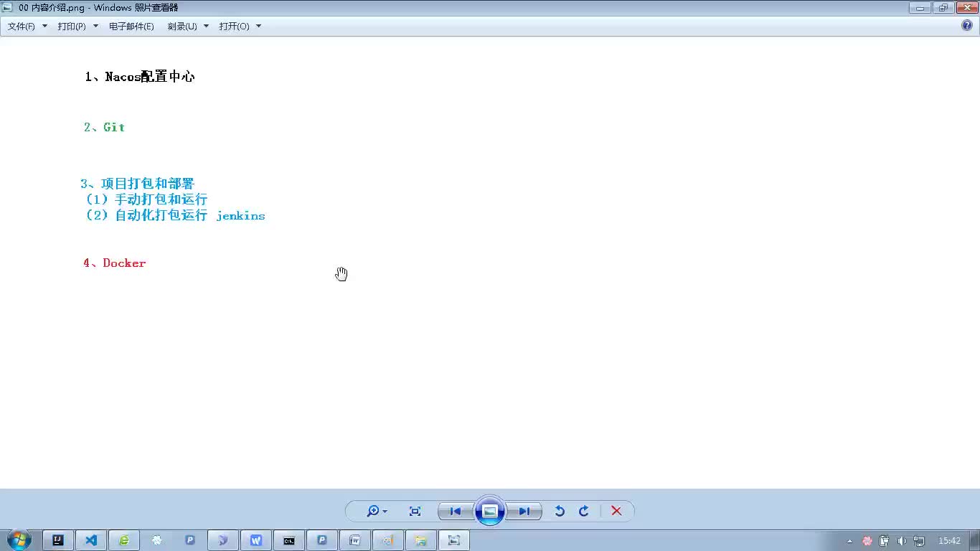The height and width of the screenshot is (551, 980).
Task: Open the 打开(O) menu
Action: 240,26
